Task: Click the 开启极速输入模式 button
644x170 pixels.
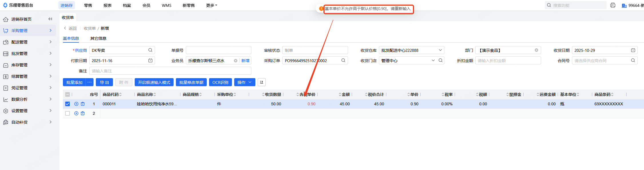Action: pos(154,82)
